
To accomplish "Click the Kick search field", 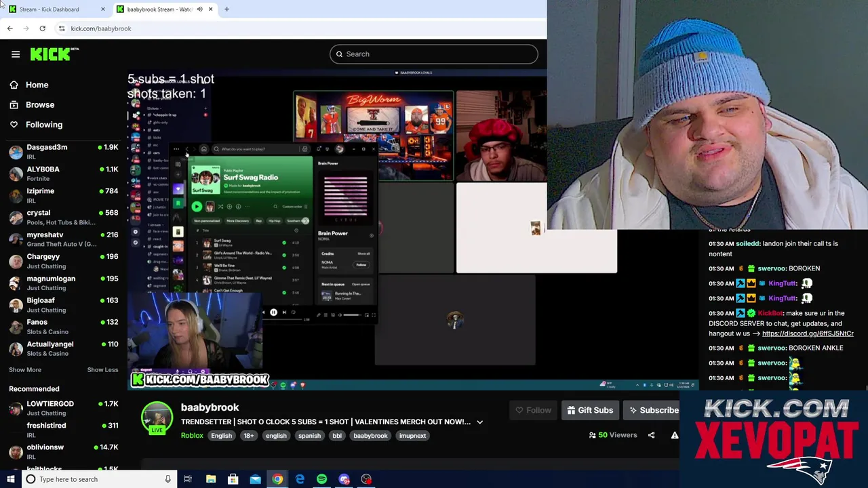I will [x=434, y=54].
